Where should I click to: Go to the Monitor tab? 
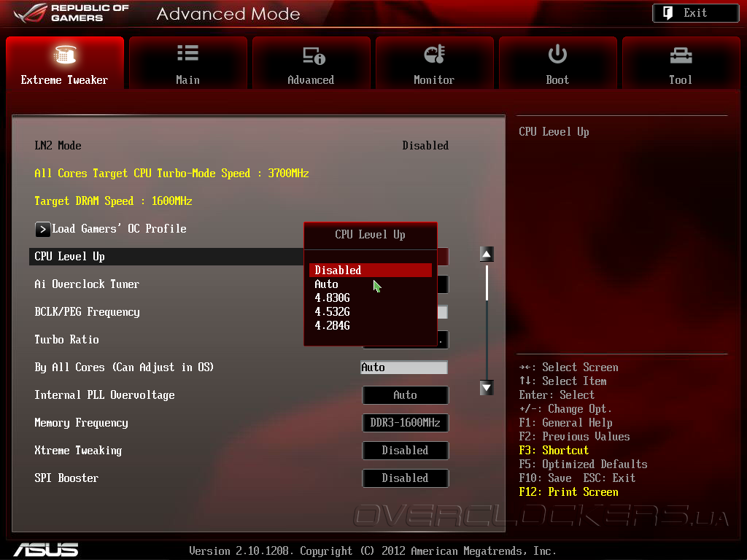434,63
